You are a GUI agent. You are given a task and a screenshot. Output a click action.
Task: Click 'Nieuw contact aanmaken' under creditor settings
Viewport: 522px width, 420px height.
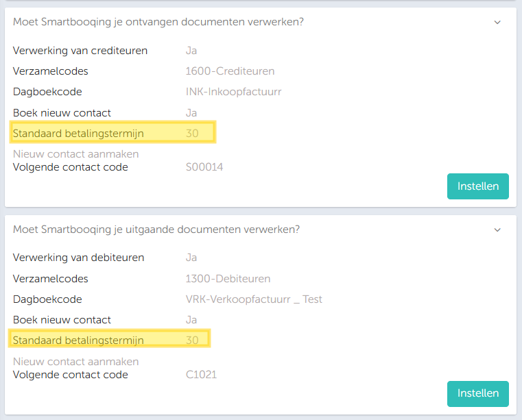76,154
